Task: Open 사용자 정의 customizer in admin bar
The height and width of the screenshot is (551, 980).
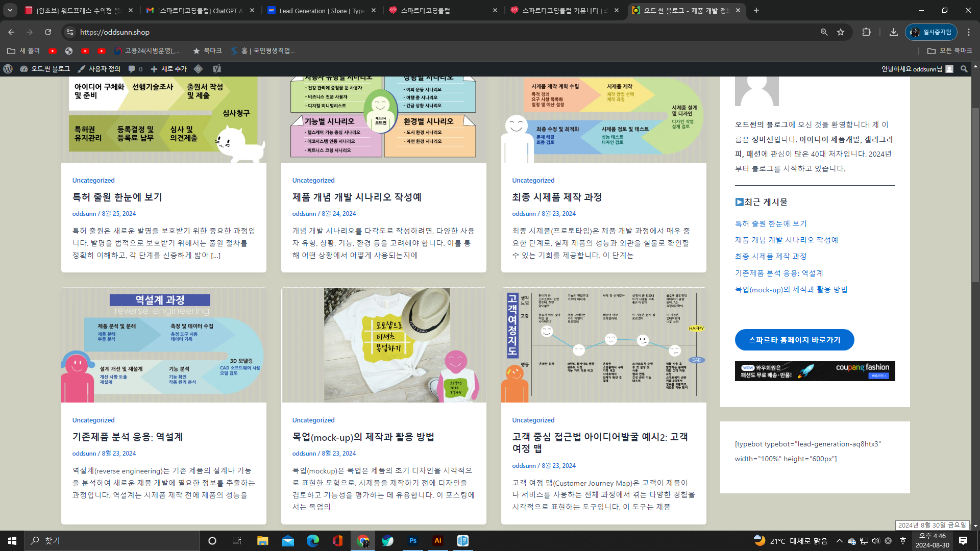Action: (x=99, y=69)
